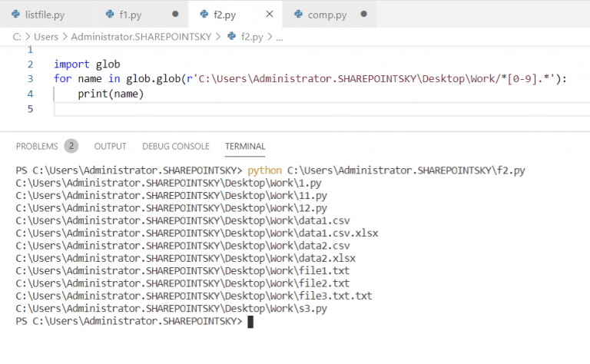Click terminal output line data1.csv.xlsx
This screenshot has width=590, height=364.
pos(197,233)
